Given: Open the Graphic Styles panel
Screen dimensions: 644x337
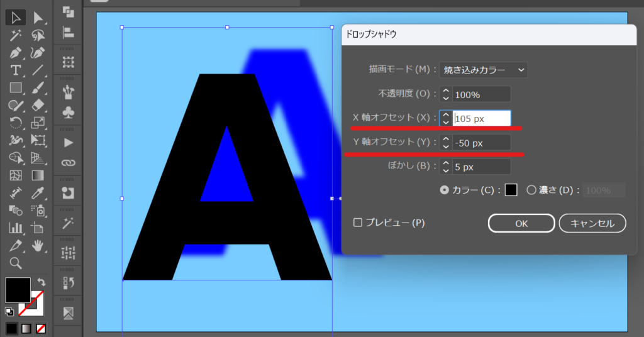Looking at the screenshot, I should [x=68, y=193].
